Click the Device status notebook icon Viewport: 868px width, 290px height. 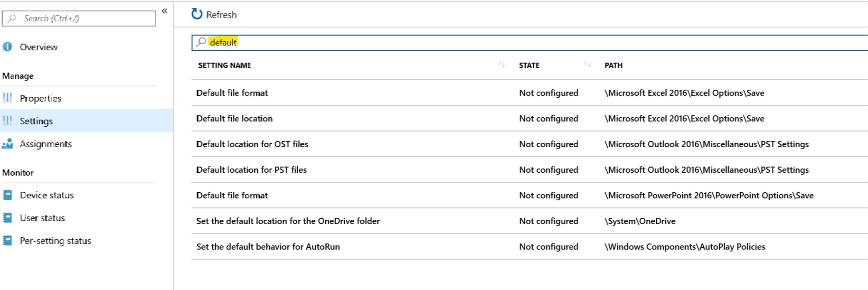(x=7, y=195)
